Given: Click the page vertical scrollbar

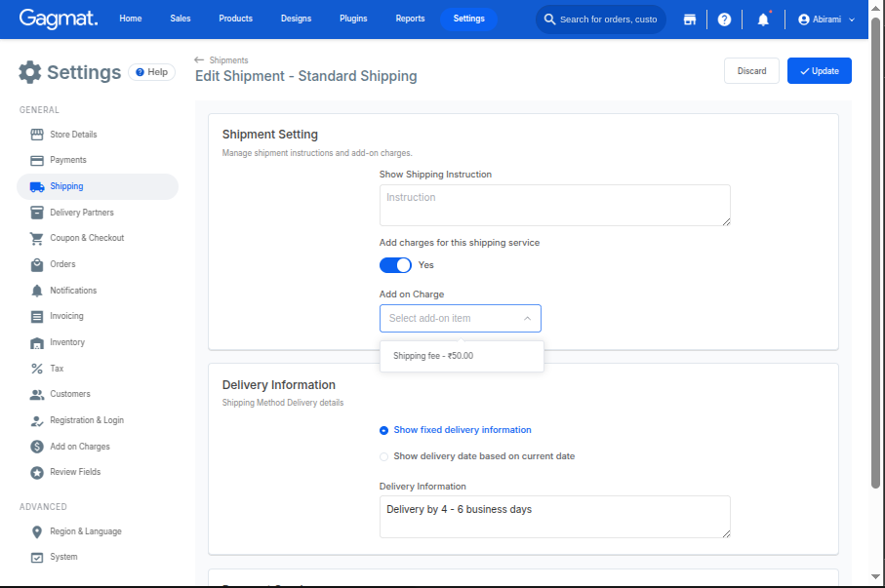Looking at the screenshot, I should coord(875,254).
